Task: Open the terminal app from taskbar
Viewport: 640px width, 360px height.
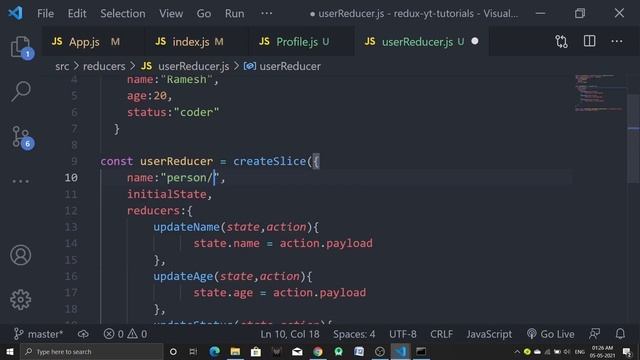Action: click(421, 351)
